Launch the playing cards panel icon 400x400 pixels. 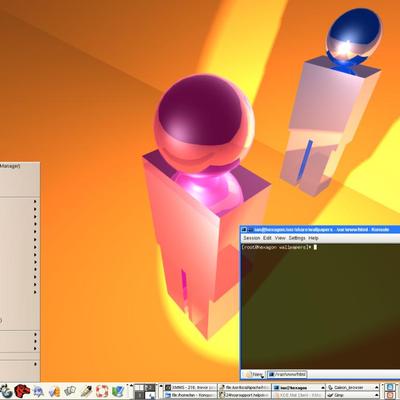(70, 391)
